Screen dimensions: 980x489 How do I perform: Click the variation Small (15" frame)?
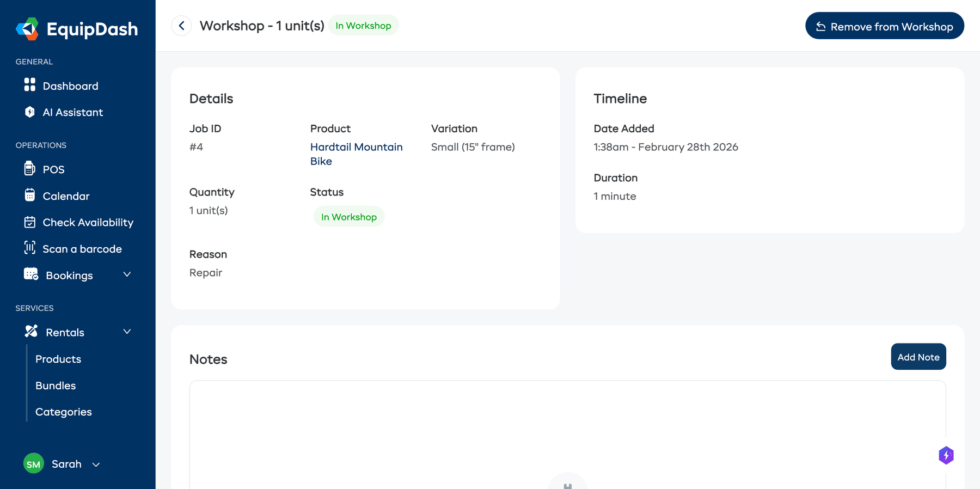[473, 147]
